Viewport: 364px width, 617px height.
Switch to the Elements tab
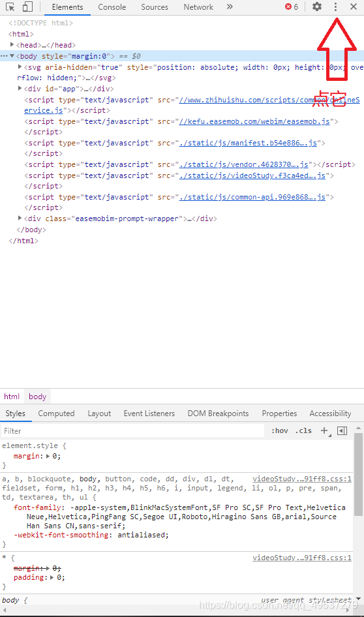pos(67,7)
